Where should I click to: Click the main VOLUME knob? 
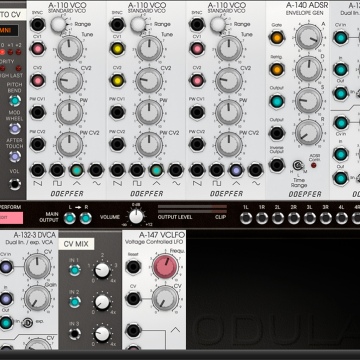(x=136, y=217)
